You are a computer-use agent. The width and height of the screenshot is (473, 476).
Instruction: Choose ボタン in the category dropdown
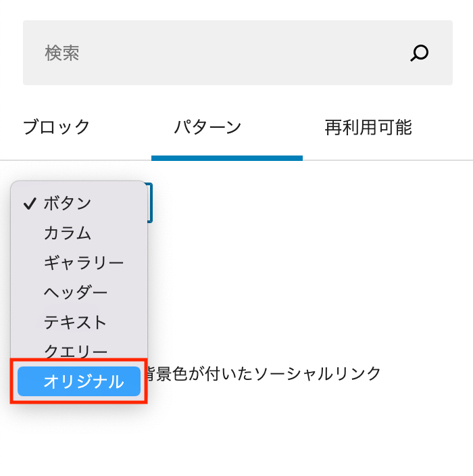click(x=68, y=203)
